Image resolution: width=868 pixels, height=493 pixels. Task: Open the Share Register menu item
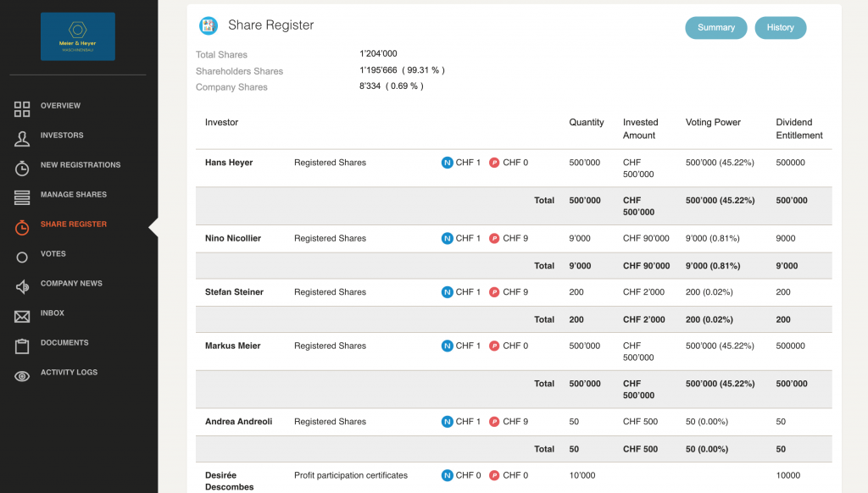click(74, 224)
